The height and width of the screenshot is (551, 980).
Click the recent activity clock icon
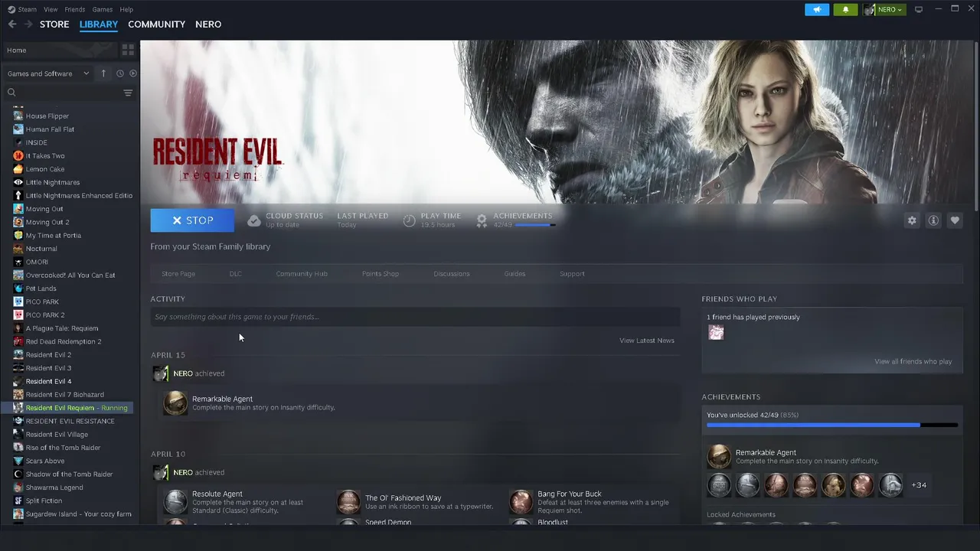[x=120, y=73]
